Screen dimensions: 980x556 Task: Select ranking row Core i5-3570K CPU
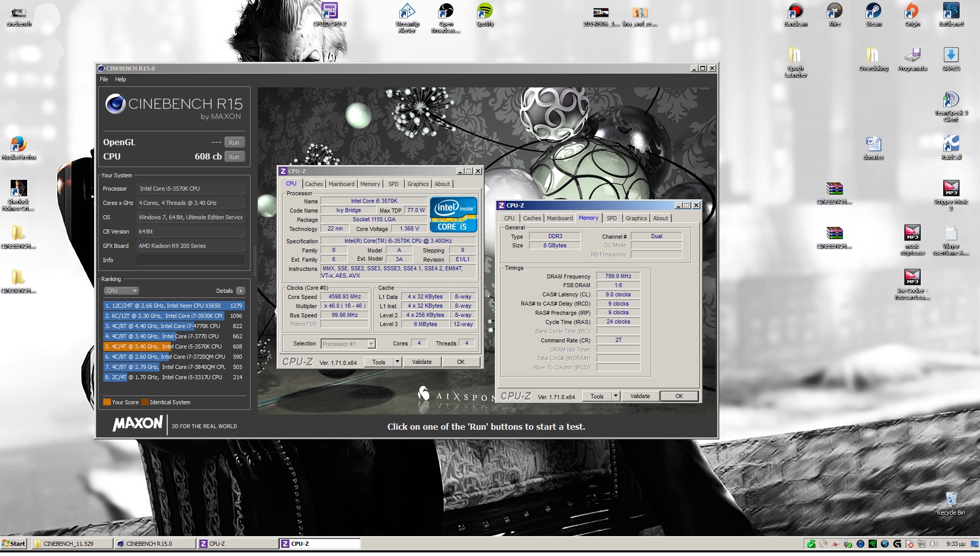point(174,346)
